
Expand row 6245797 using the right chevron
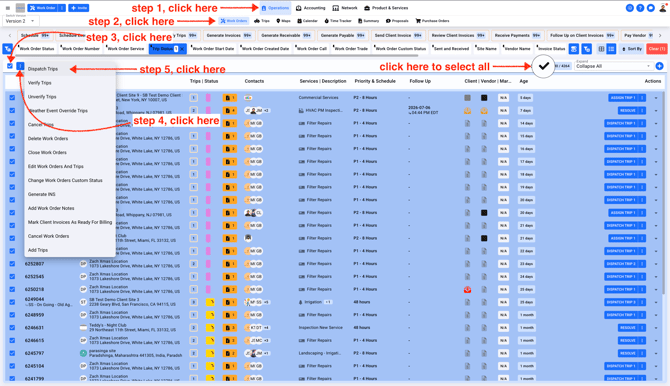tap(656, 354)
